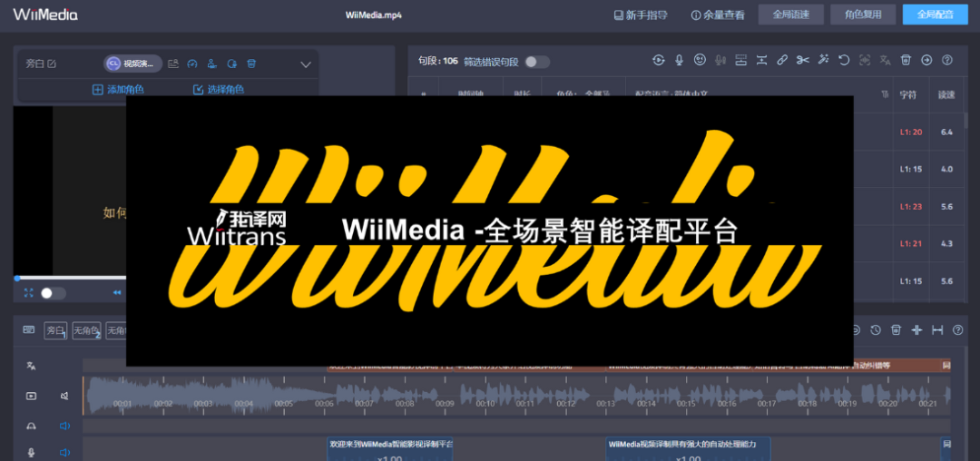Image resolution: width=980 pixels, height=461 pixels.
Task: Click the magic wand icon in segment toolbar
Action: [x=824, y=61]
